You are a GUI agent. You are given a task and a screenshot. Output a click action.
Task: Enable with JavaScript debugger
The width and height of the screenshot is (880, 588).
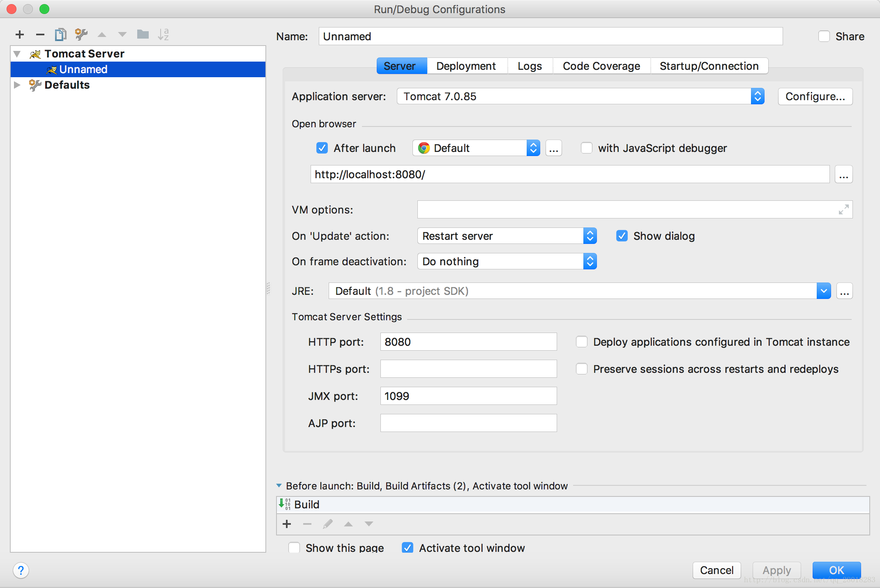[587, 148]
